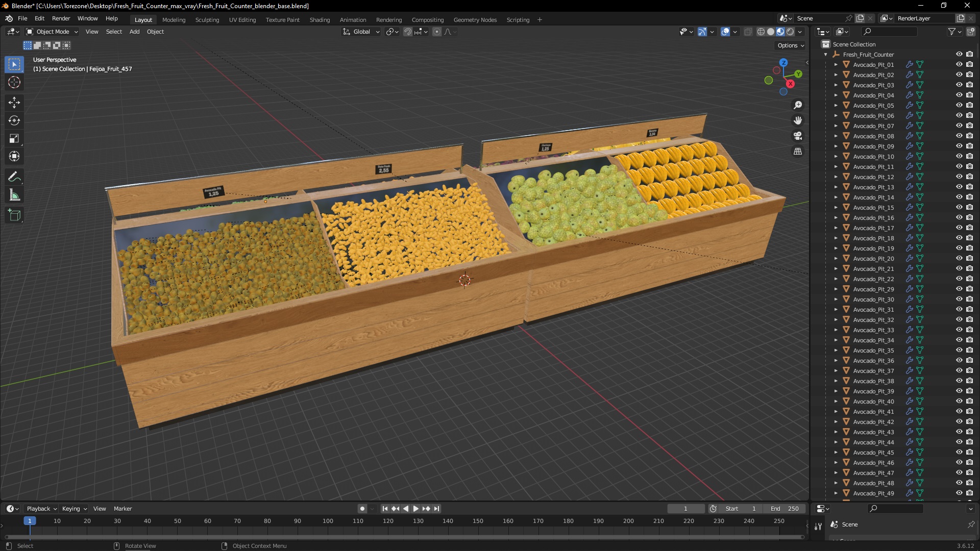The width and height of the screenshot is (980, 551).
Task: Open the Layout workspace tab
Action: [143, 19]
